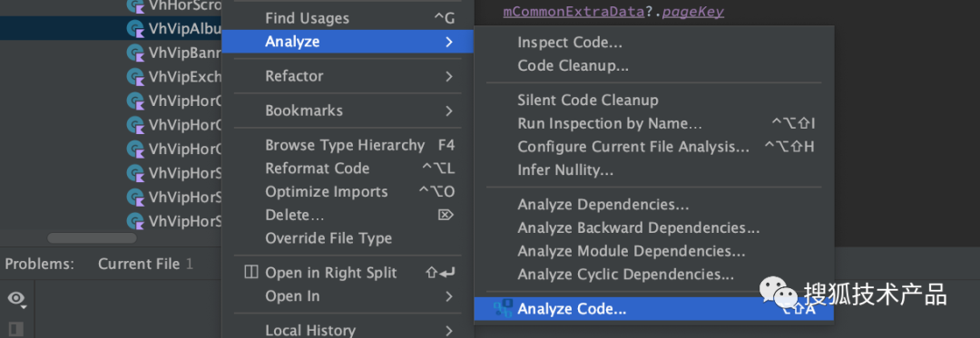Expand the Refactor submenu arrow
The width and height of the screenshot is (980, 338).
[x=449, y=76]
